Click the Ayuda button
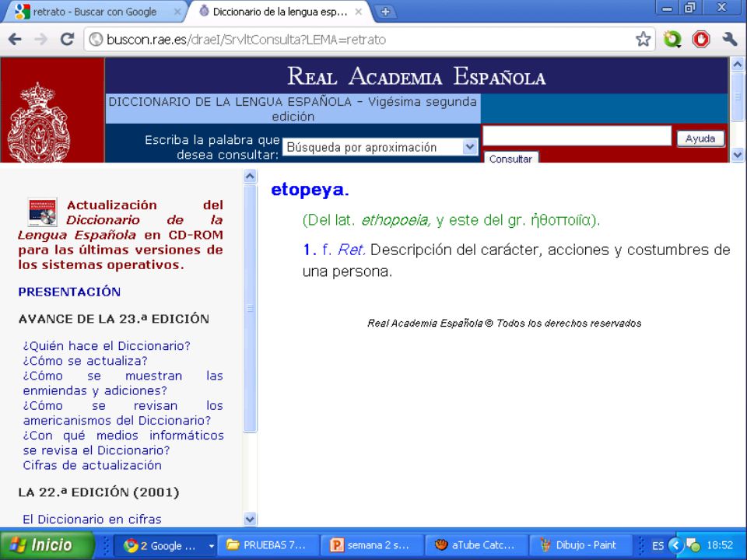747x560 pixels. click(x=700, y=138)
